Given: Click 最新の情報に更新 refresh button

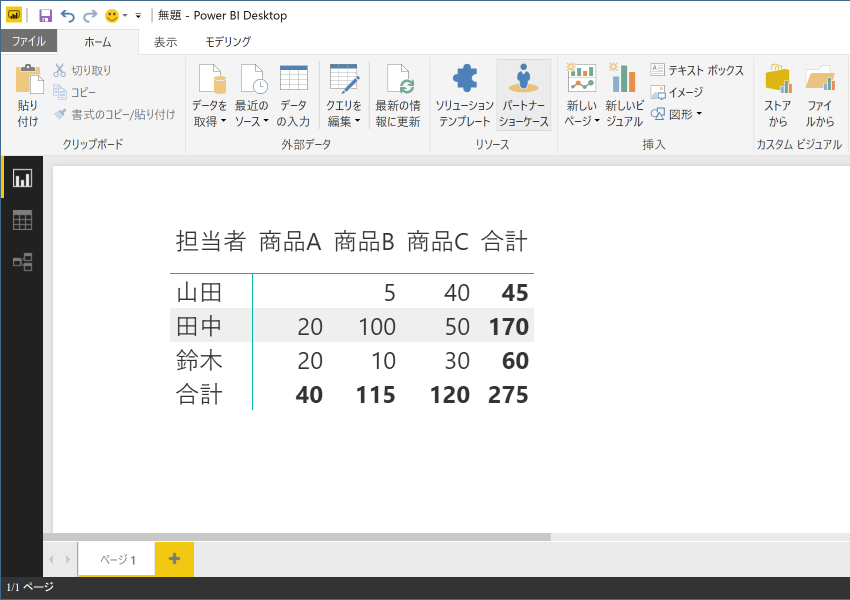Looking at the screenshot, I should point(398,95).
